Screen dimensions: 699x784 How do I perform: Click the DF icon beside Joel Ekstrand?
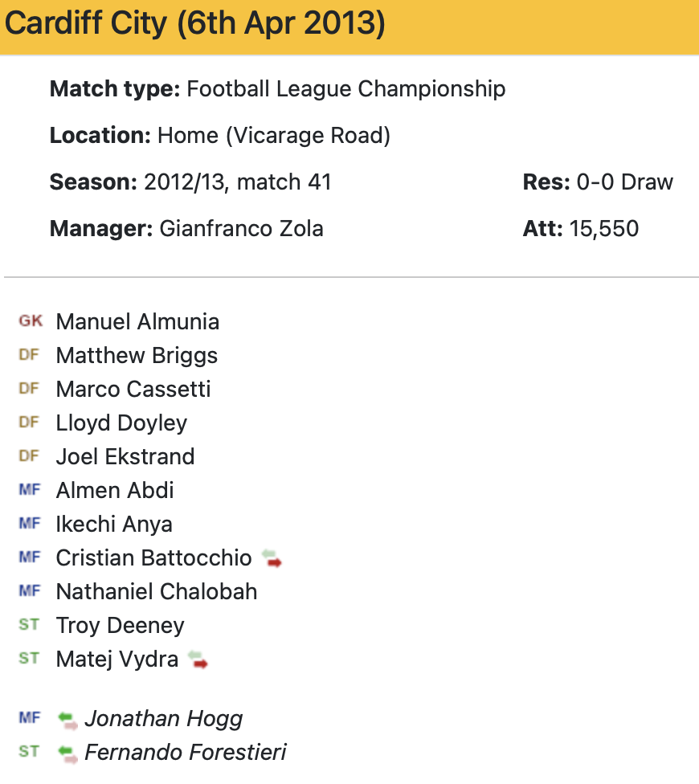pyautogui.click(x=29, y=456)
